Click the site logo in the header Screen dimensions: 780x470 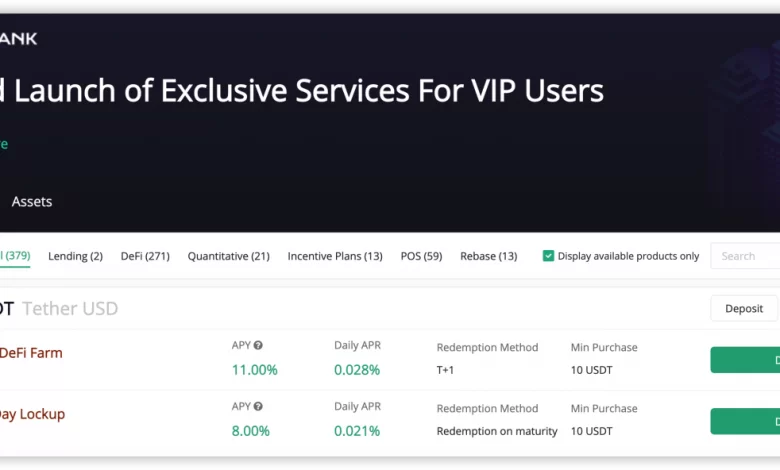click(x=18, y=39)
